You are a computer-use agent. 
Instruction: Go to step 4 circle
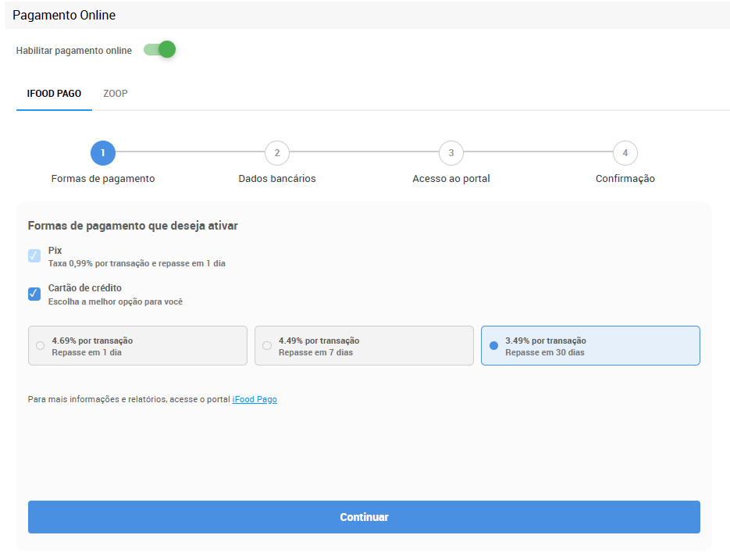click(x=625, y=153)
